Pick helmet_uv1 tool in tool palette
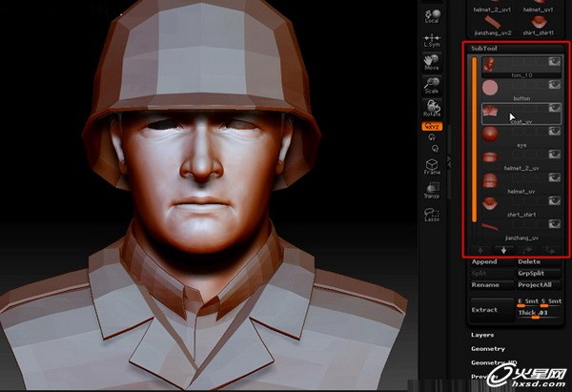This screenshot has width=572, height=392. (x=538, y=8)
